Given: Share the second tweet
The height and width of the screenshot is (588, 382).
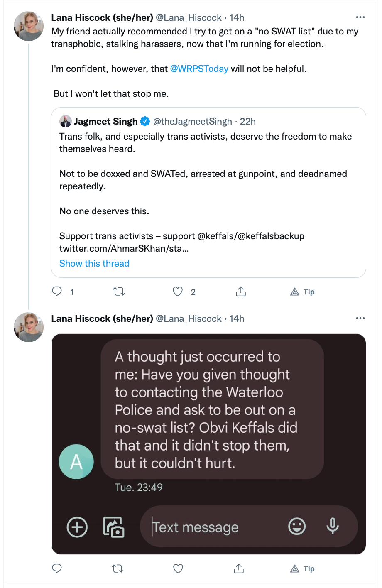Looking at the screenshot, I should (x=239, y=568).
